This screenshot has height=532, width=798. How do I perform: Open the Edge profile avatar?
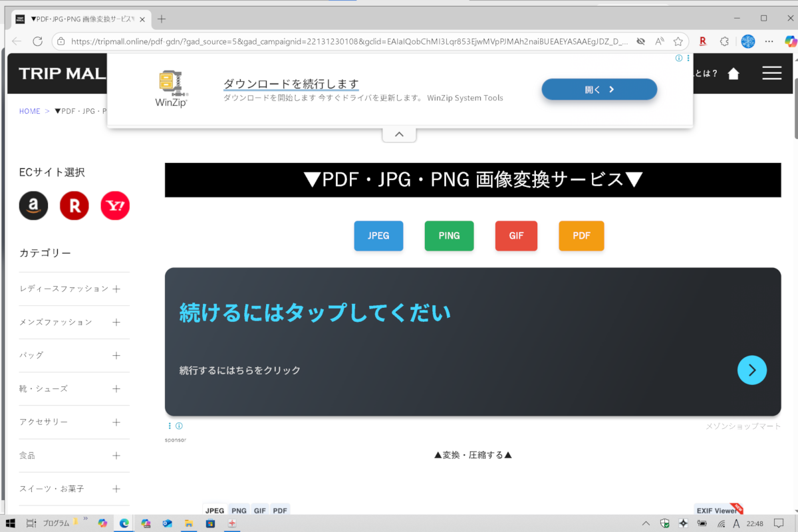pyautogui.click(x=748, y=41)
